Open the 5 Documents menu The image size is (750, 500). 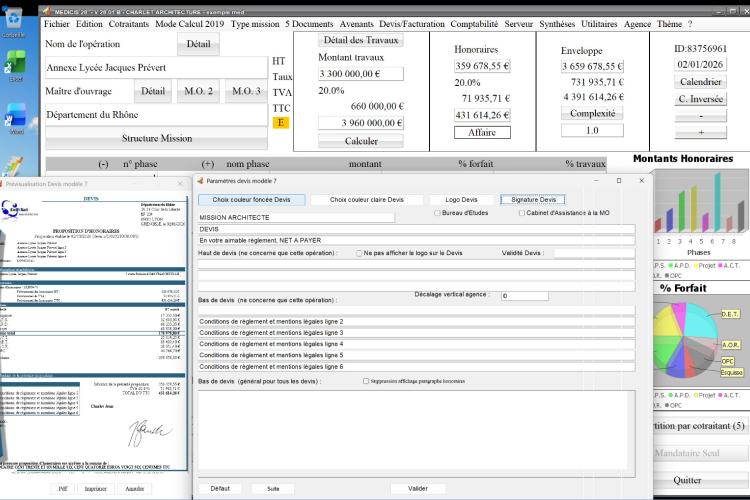(309, 24)
